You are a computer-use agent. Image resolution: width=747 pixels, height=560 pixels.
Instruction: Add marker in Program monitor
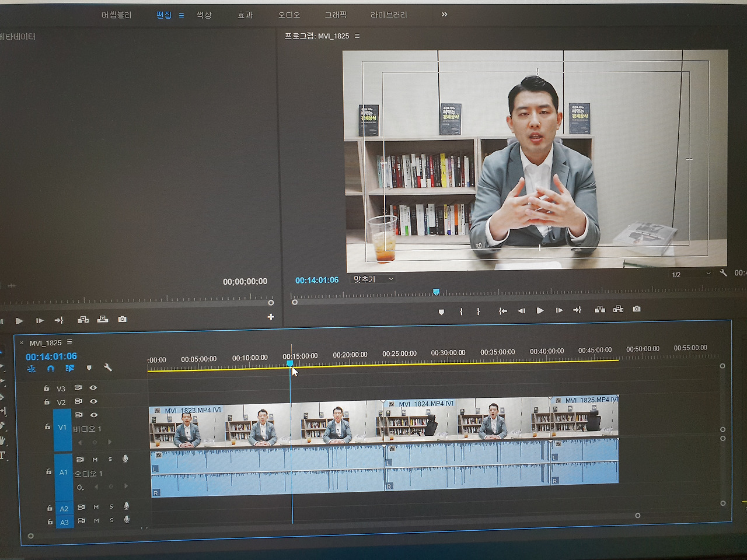coord(441,312)
